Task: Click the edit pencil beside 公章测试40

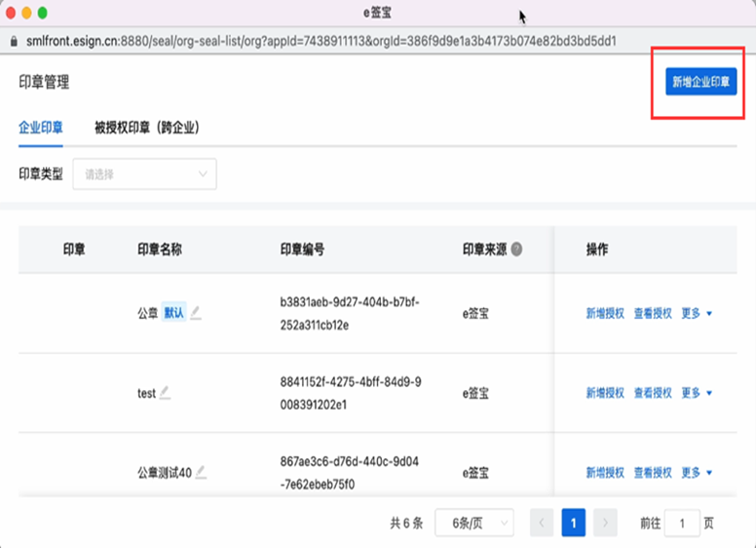Action: click(201, 472)
